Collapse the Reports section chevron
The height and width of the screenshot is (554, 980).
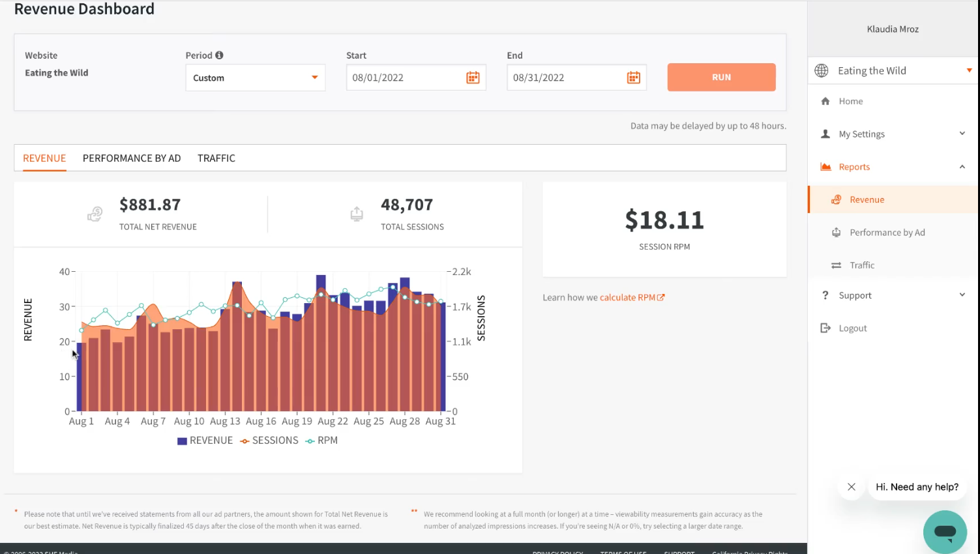(x=962, y=167)
